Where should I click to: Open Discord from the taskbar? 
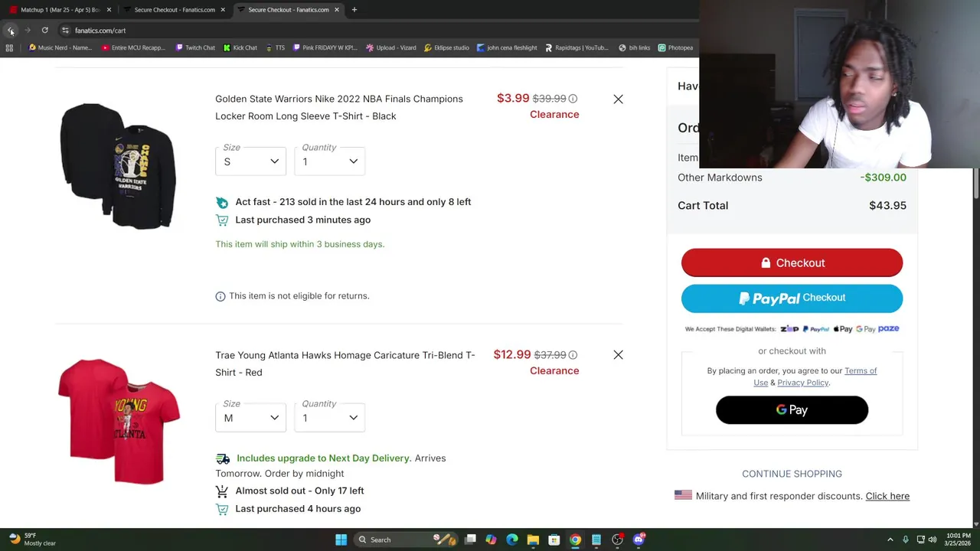(639, 540)
